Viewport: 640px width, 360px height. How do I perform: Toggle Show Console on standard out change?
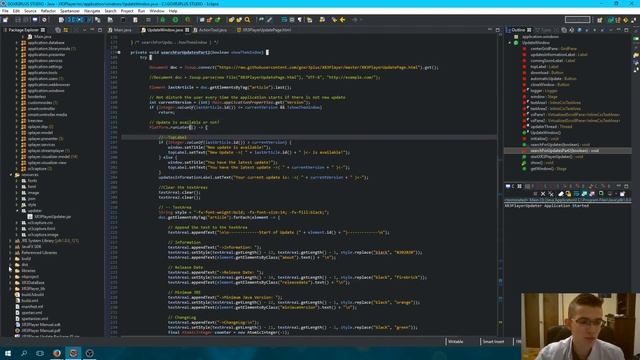[x=584, y=194]
